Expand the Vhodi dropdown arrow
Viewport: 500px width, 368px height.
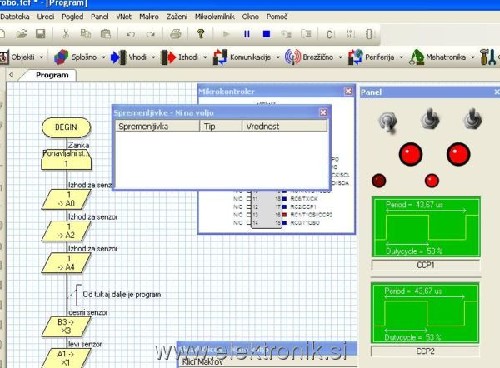point(153,57)
